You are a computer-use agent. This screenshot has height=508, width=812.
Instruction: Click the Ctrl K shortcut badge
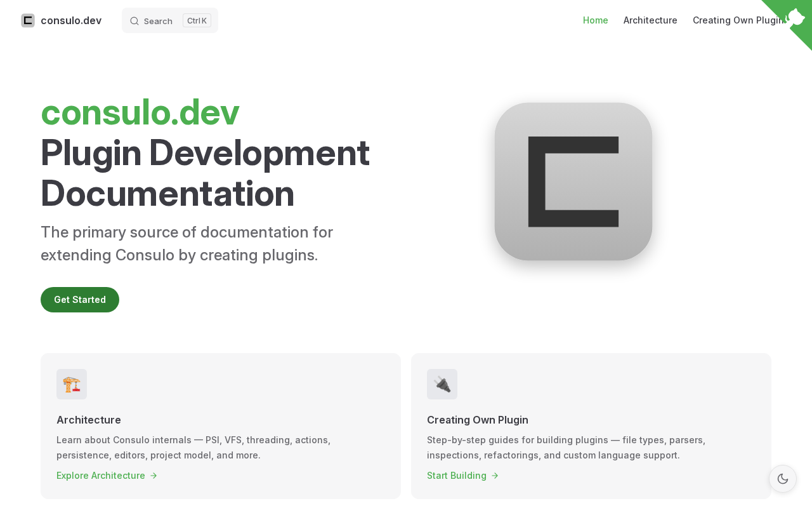click(197, 21)
